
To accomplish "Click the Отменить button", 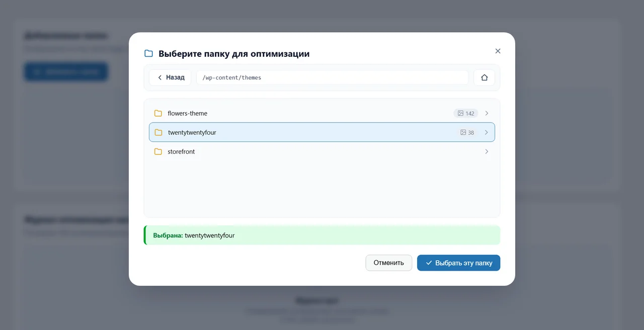I will coord(389,263).
